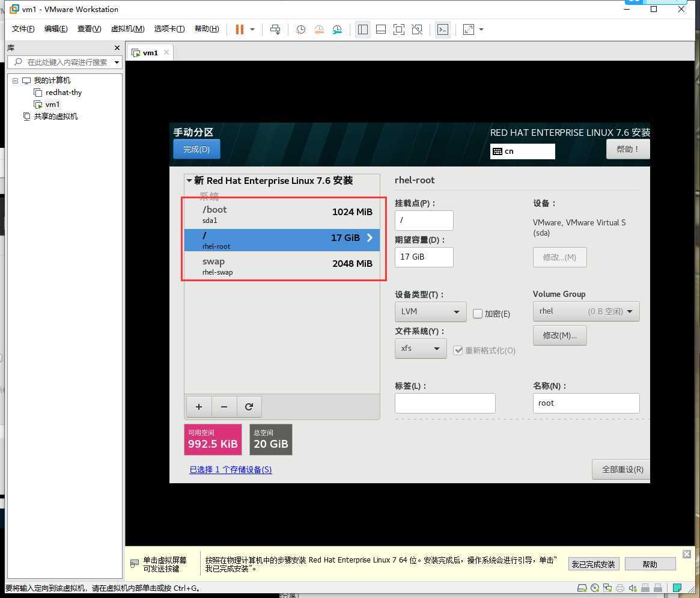Click the sound device status bar icon

(632, 588)
